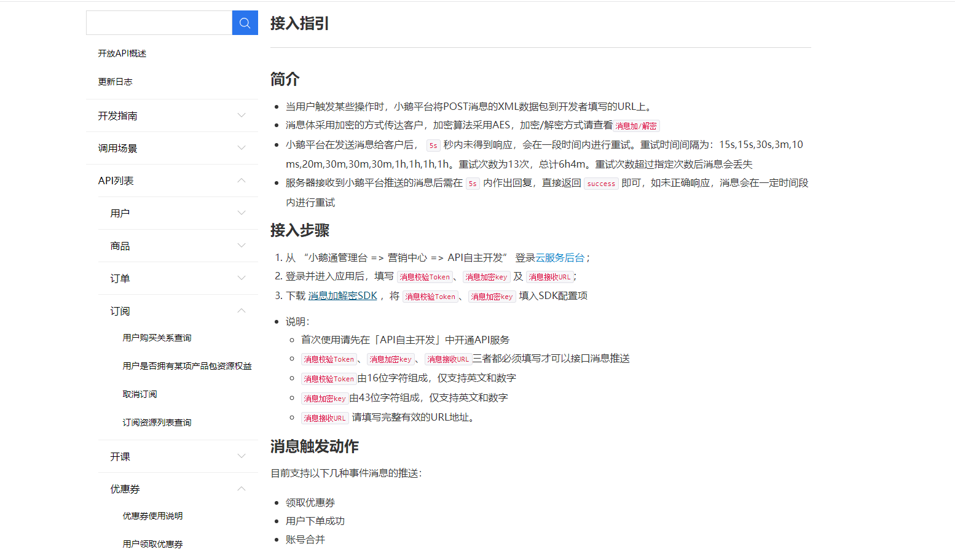
Task: Select 调用场景 menu label
Action: (x=117, y=149)
